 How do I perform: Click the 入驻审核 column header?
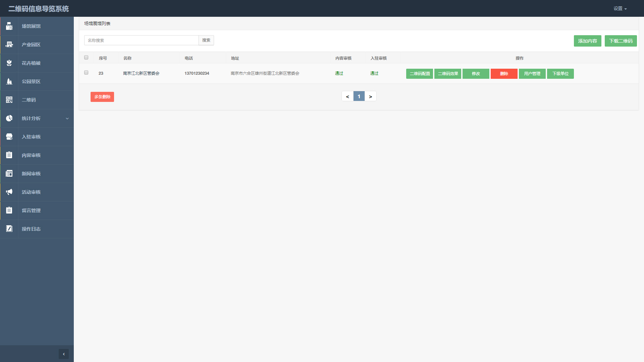(x=379, y=58)
